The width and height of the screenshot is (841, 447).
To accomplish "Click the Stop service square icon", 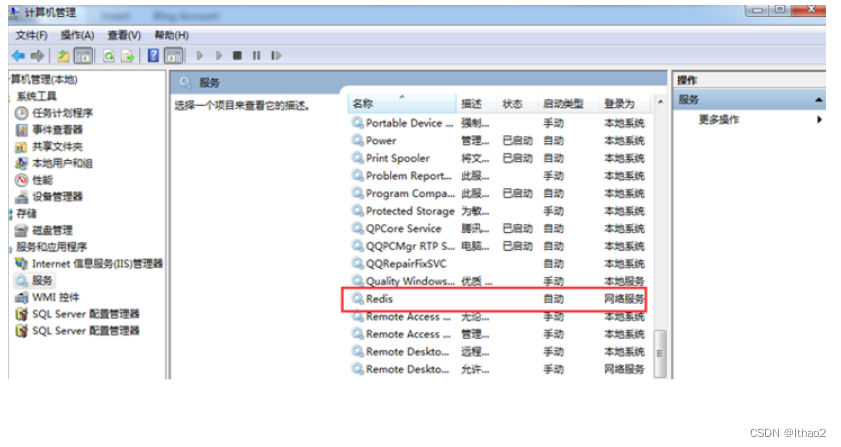I will (x=238, y=56).
